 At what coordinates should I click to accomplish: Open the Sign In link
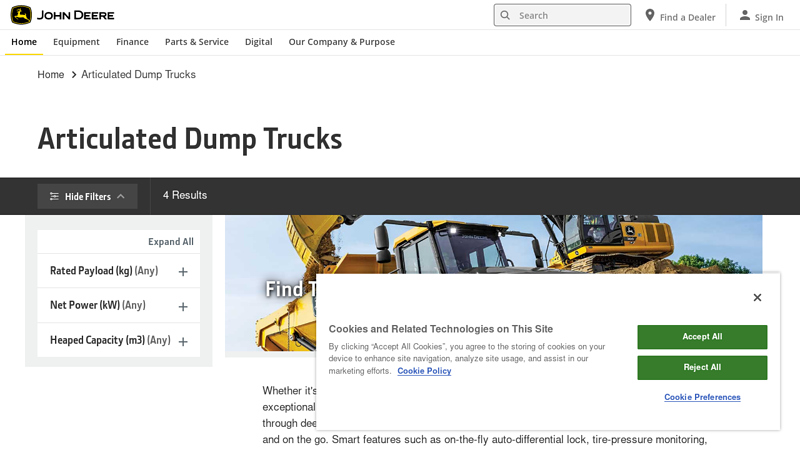pyautogui.click(x=769, y=17)
